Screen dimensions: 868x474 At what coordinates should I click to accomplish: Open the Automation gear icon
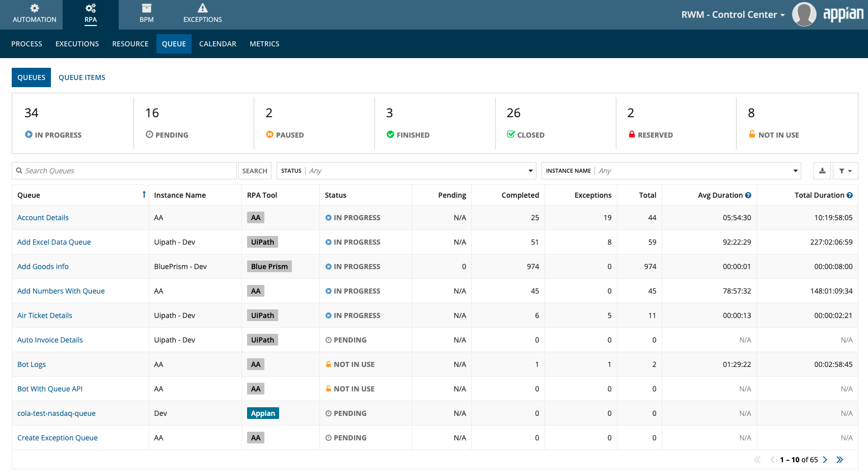pyautogui.click(x=34, y=8)
